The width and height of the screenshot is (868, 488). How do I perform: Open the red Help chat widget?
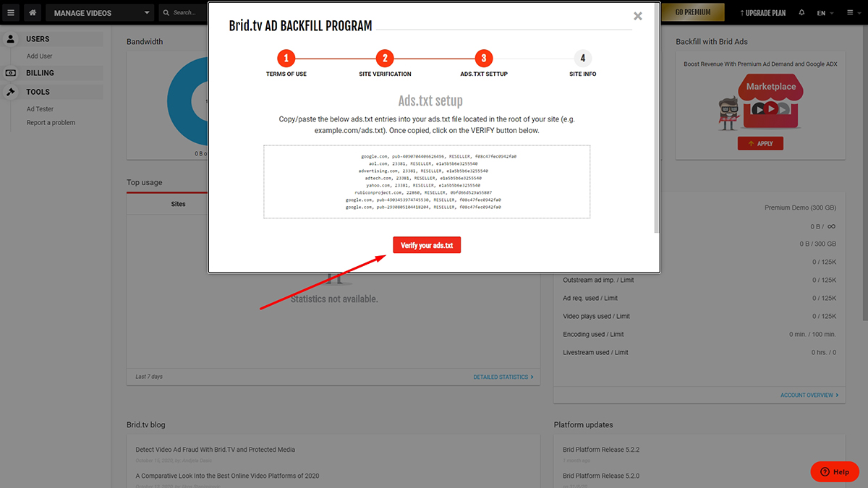pyautogui.click(x=834, y=471)
